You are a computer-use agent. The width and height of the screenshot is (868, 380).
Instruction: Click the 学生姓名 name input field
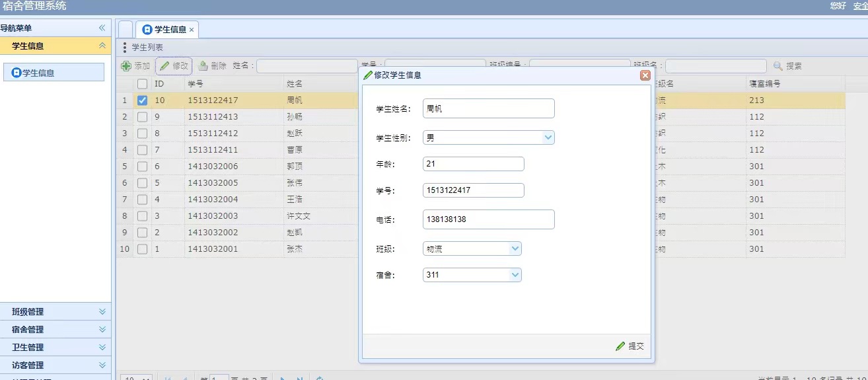click(488, 108)
